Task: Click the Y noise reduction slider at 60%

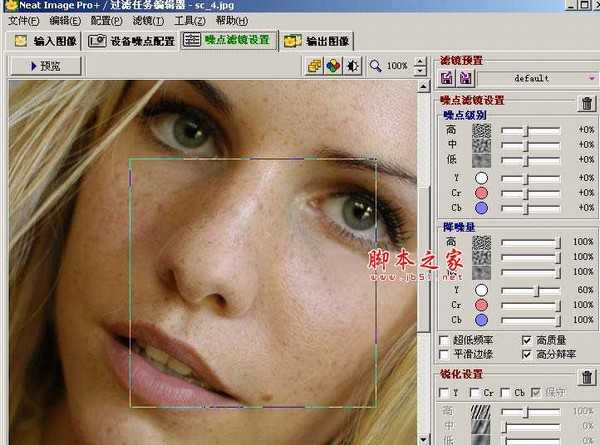Action: click(536, 291)
